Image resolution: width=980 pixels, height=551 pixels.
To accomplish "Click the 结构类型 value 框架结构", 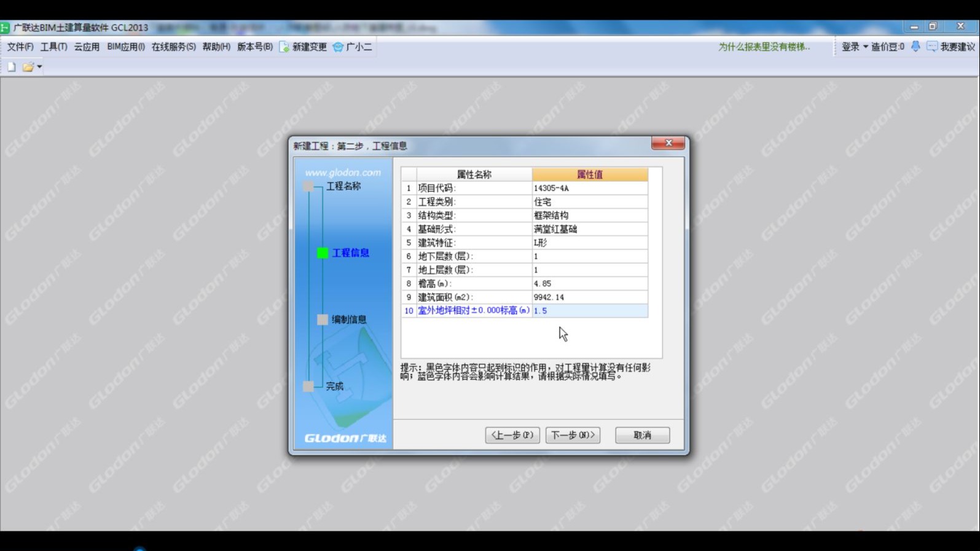I will 590,215.
